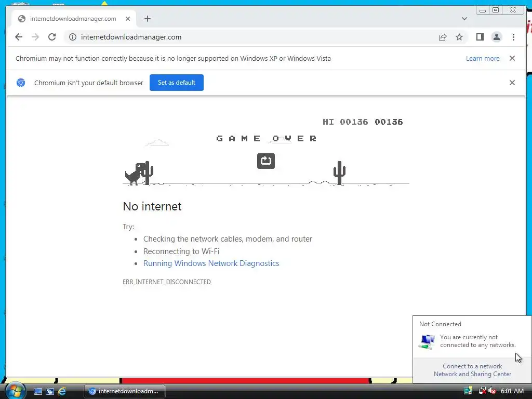Launch Internet Explorer from Quick Launch

(x=62, y=391)
